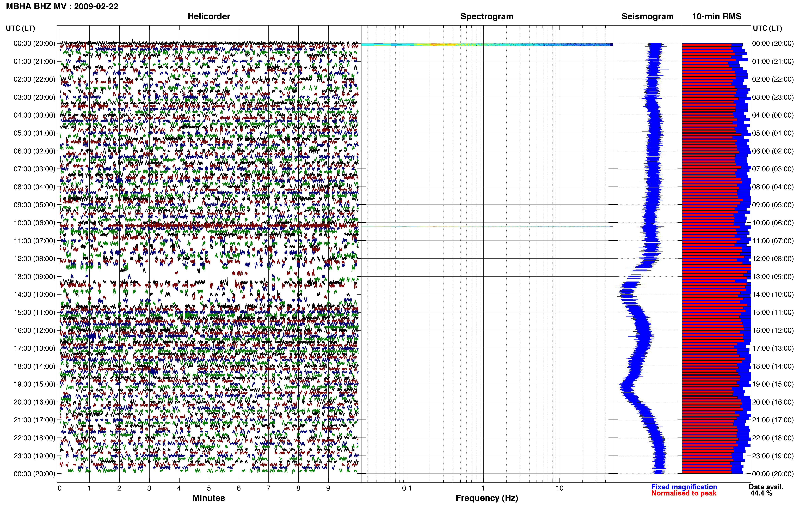Image resolution: width=812 pixels, height=508 pixels.
Task: Click left time label '10:00 (06:00)'
Action: [x=34, y=223]
